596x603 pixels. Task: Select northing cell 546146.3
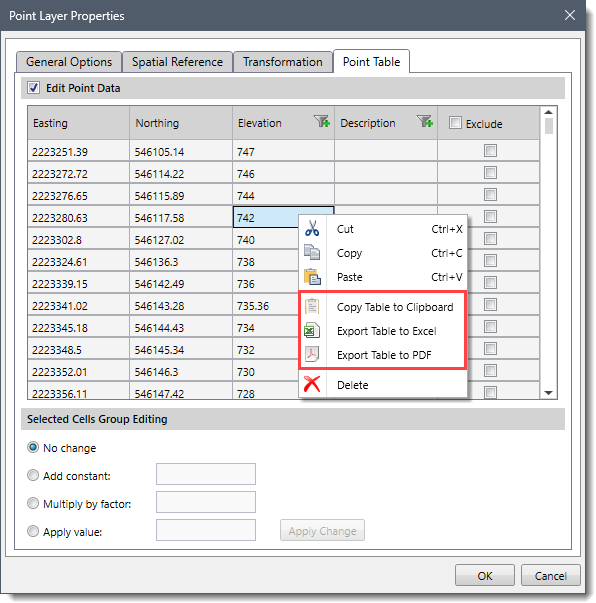point(181,371)
